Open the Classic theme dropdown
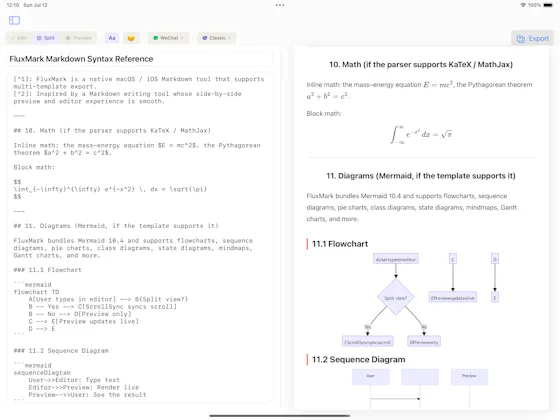 [217, 38]
